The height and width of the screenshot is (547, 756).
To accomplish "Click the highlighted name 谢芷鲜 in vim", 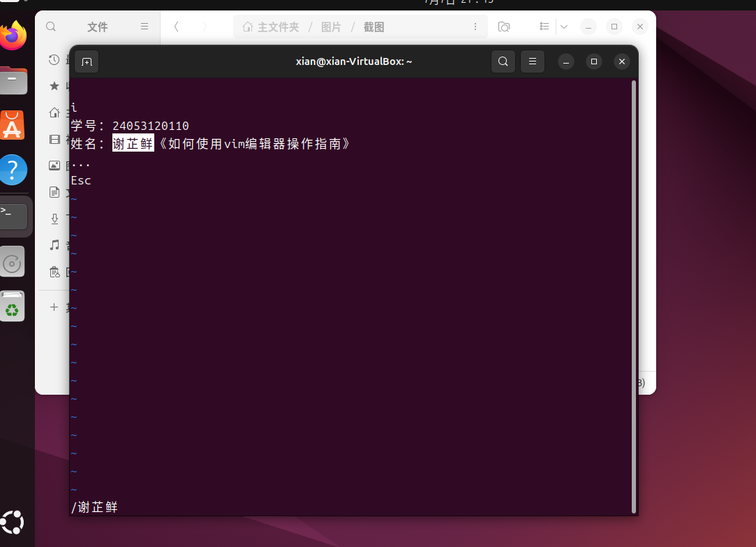I will point(133,143).
